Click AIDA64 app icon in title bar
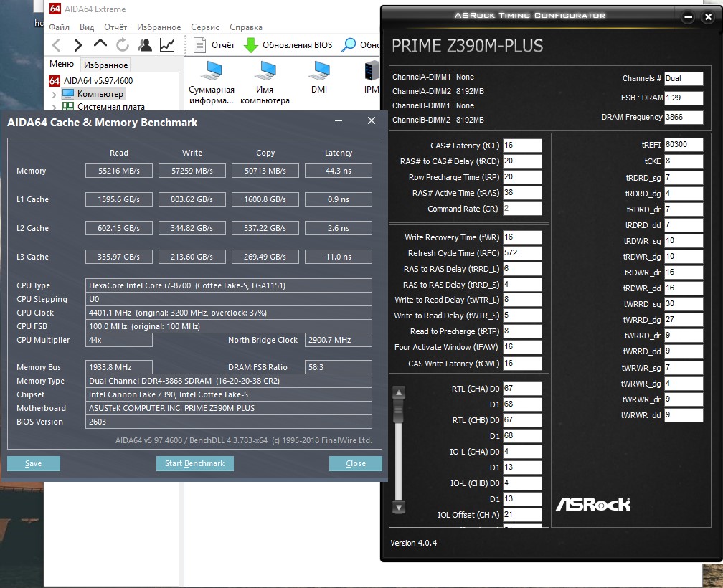723x588 pixels. coord(55,9)
